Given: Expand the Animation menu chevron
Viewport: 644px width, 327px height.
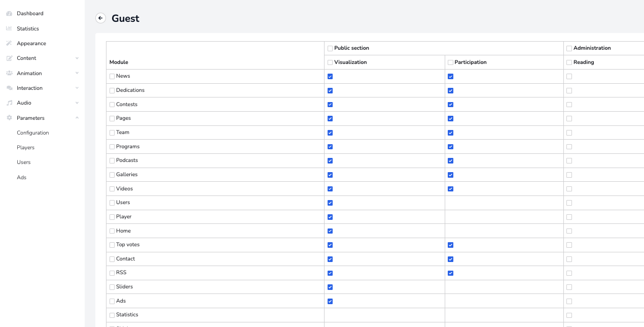Looking at the screenshot, I should [x=77, y=73].
